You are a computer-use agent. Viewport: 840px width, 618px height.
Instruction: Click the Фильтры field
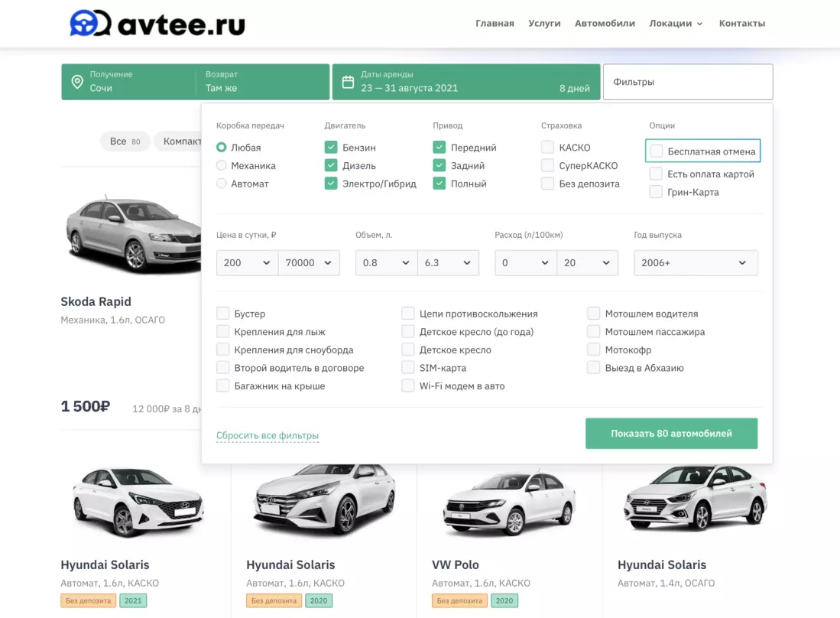click(x=688, y=82)
